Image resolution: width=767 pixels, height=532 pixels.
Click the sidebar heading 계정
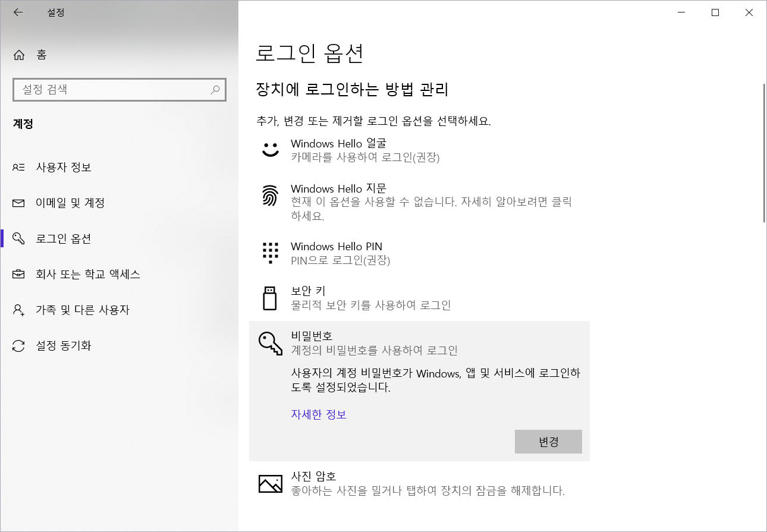[23, 124]
